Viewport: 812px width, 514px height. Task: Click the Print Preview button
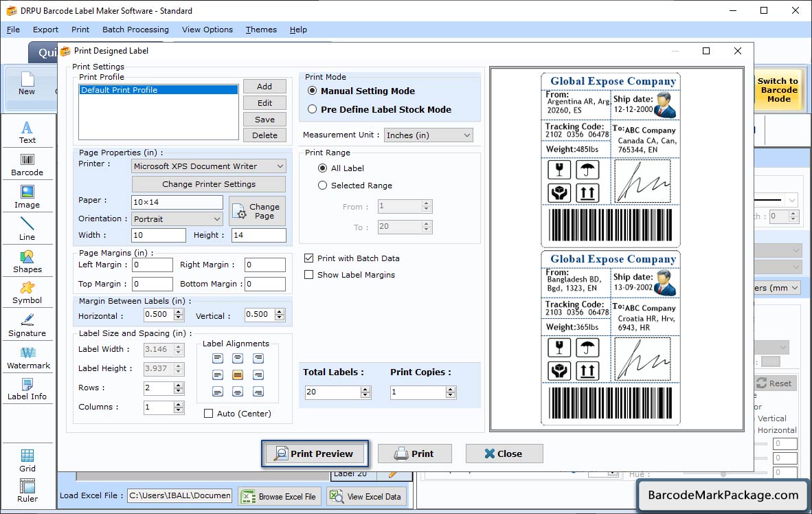(315, 454)
